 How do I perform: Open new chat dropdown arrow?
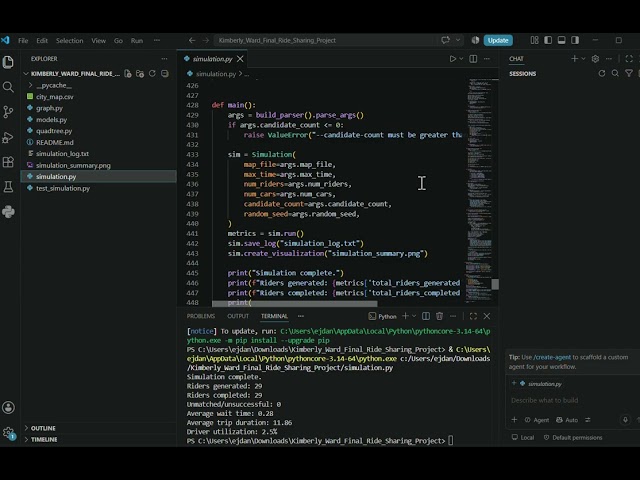[x=583, y=59]
